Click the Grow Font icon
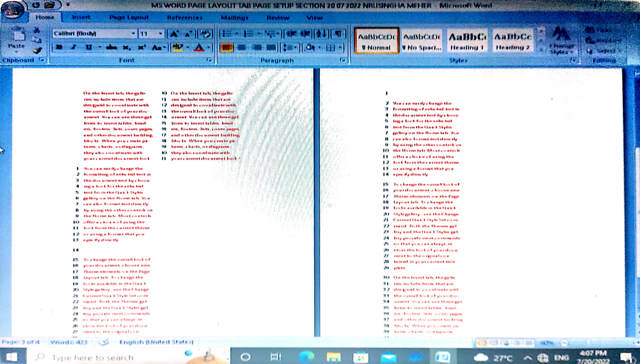The width and height of the screenshot is (640, 364). pos(174,34)
